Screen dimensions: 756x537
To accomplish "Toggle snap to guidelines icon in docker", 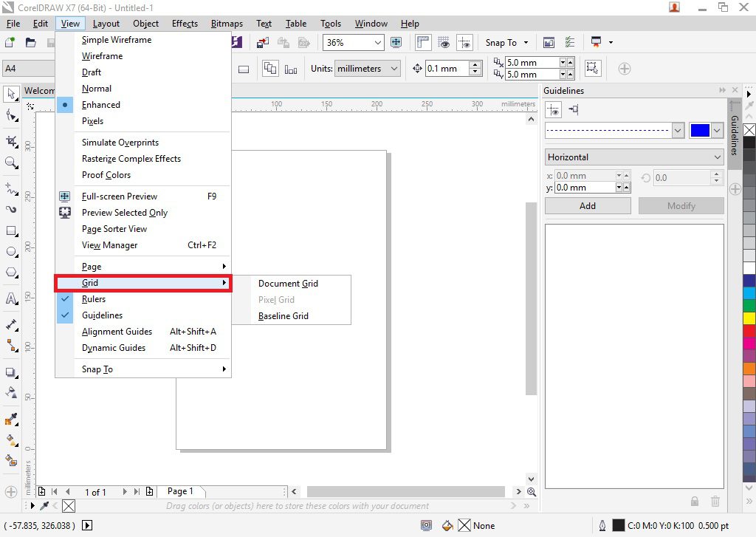I will click(x=574, y=110).
